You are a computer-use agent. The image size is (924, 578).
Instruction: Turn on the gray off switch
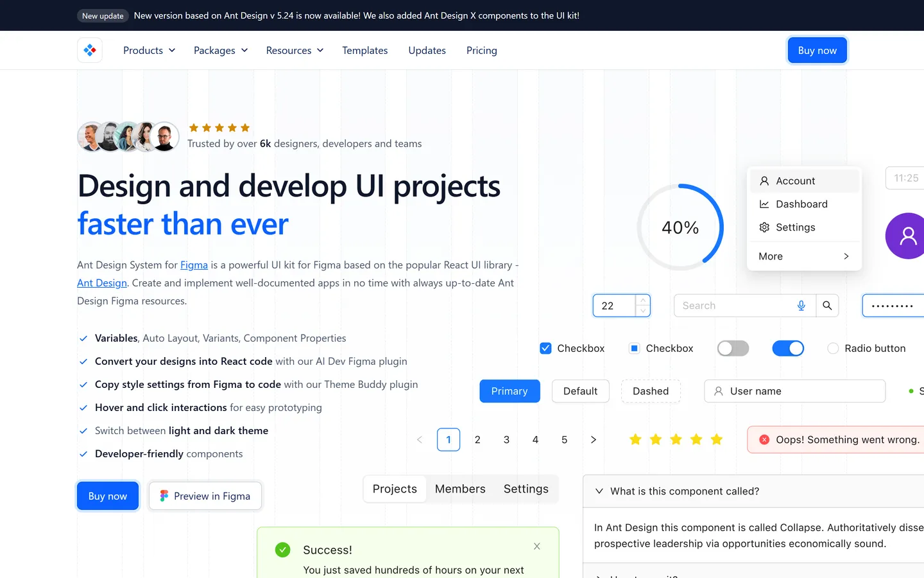(733, 348)
